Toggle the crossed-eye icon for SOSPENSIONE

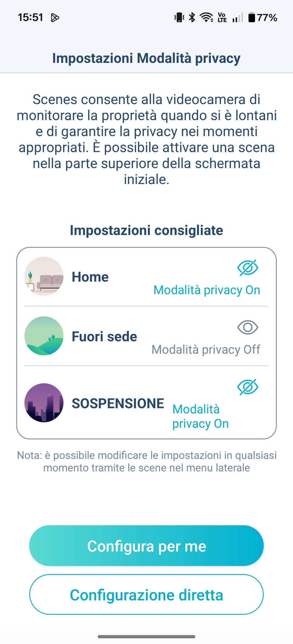click(x=248, y=387)
